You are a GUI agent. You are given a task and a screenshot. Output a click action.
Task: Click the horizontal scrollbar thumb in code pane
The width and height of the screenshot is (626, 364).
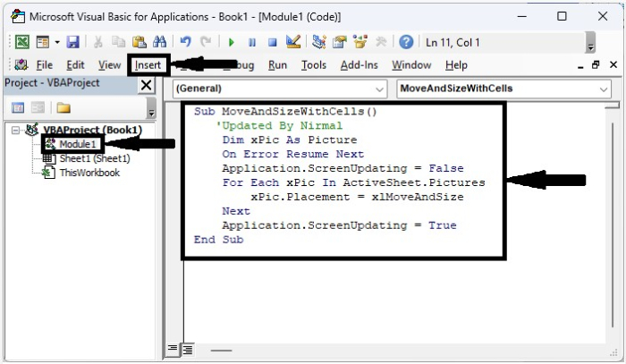(221, 351)
